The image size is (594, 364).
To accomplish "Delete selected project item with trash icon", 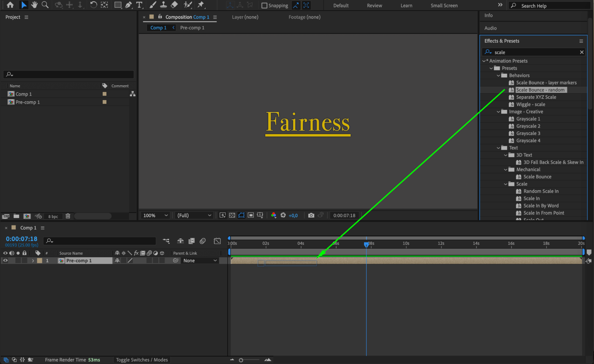I will (x=68, y=216).
